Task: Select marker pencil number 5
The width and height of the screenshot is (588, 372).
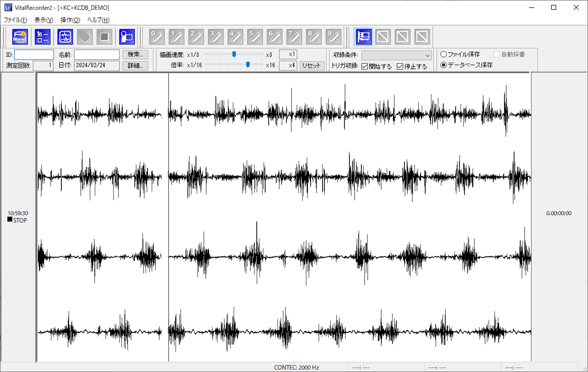Action: pos(255,36)
